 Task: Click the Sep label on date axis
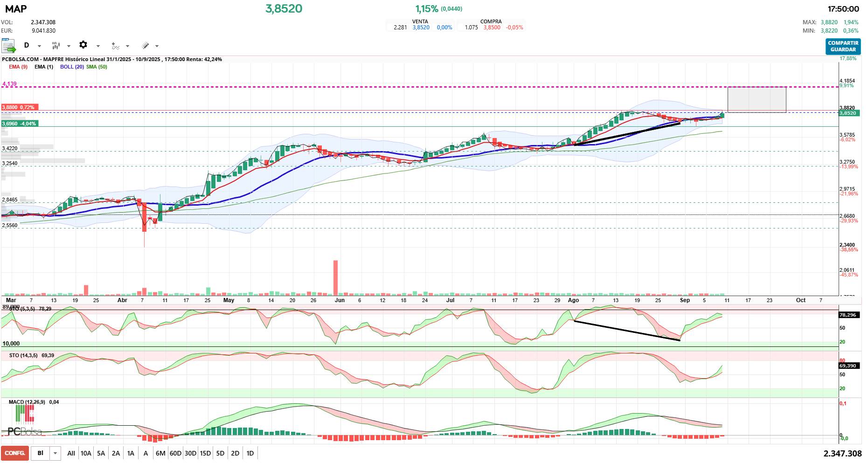pyautogui.click(x=685, y=300)
